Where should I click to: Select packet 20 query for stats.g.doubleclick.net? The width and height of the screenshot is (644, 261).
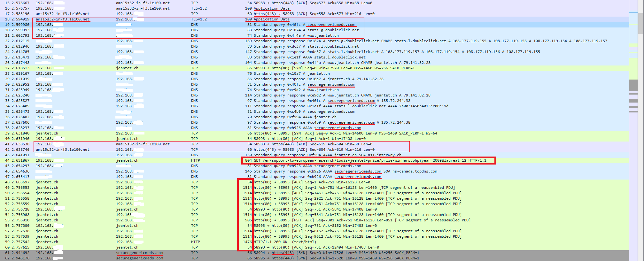[314, 30]
